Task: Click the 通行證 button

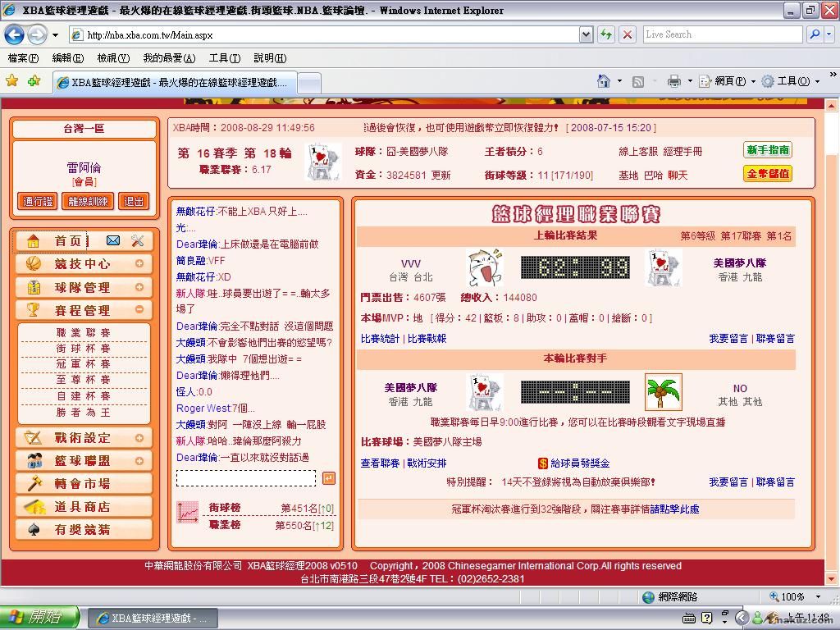Action: (x=38, y=202)
